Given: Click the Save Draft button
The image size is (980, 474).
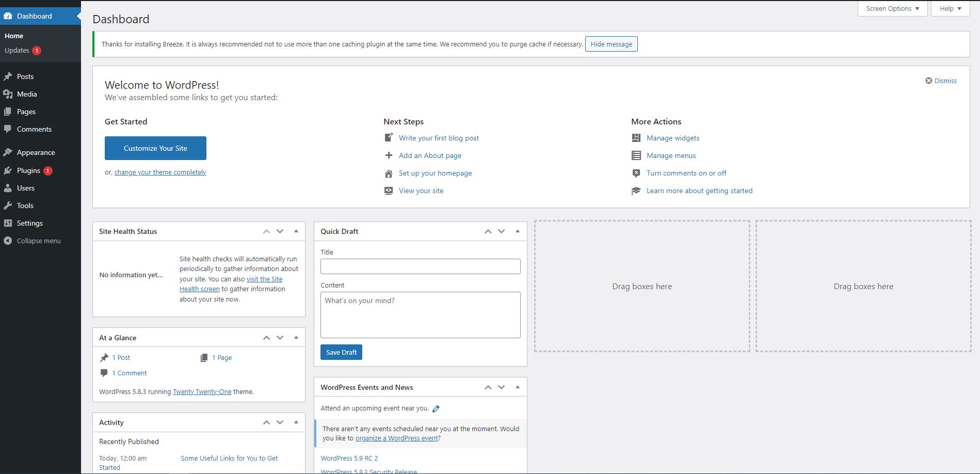Looking at the screenshot, I should click(341, 352).
